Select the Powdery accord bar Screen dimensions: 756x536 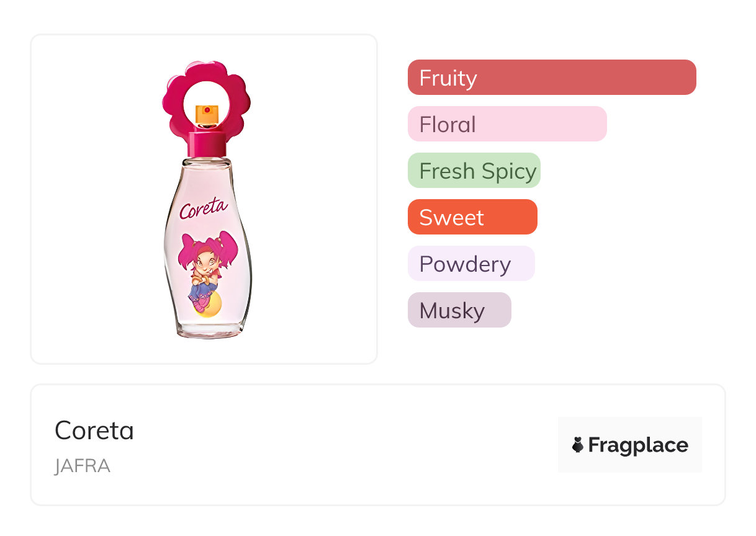click(x=470, y=264)
